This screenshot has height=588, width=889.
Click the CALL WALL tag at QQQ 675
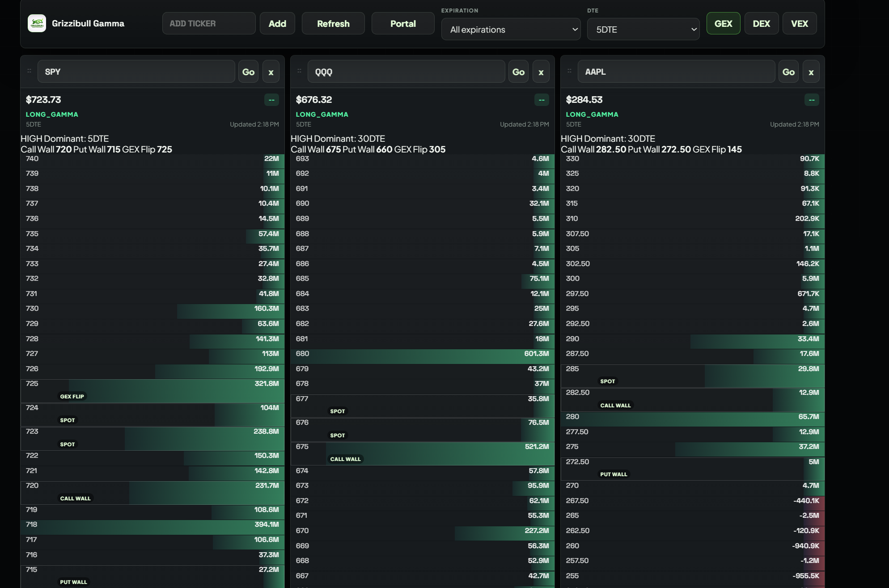click(346, 459)
